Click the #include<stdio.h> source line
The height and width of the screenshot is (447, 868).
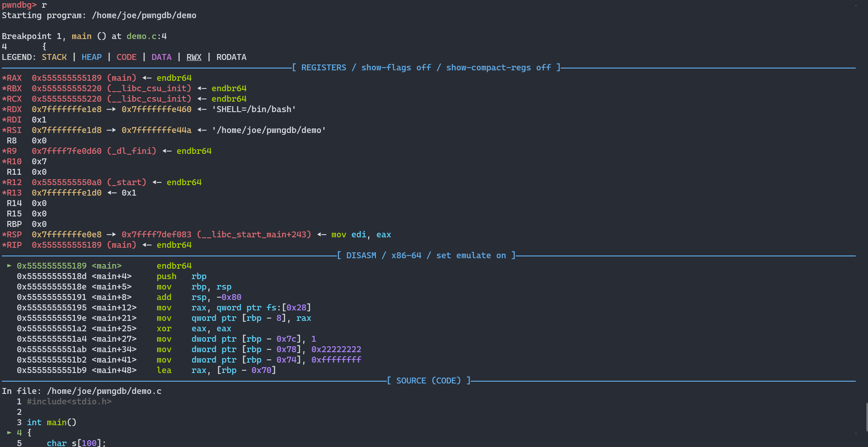coord(69,402)
